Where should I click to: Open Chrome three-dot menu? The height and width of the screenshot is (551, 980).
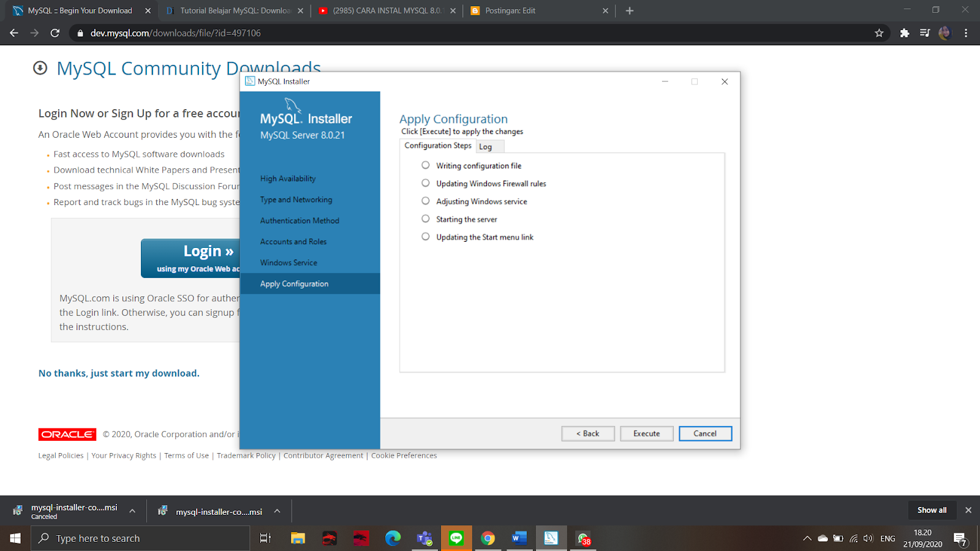pos(966,33)
